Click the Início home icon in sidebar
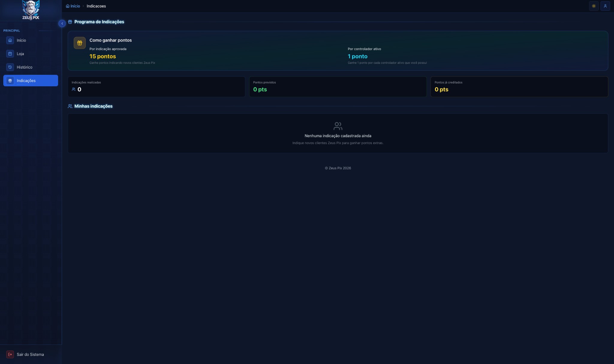 pyautogui.click(x=10, y=40)
